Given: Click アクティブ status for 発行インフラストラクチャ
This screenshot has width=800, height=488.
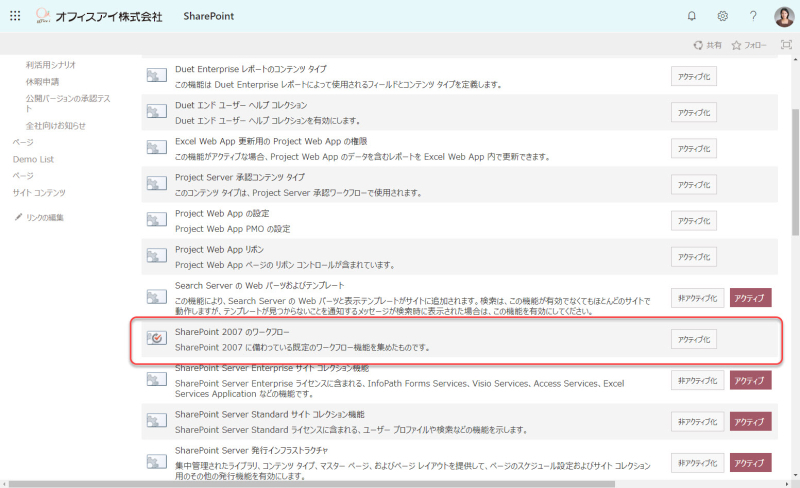Looking at the screenshot, I should (x=750, y=463).
